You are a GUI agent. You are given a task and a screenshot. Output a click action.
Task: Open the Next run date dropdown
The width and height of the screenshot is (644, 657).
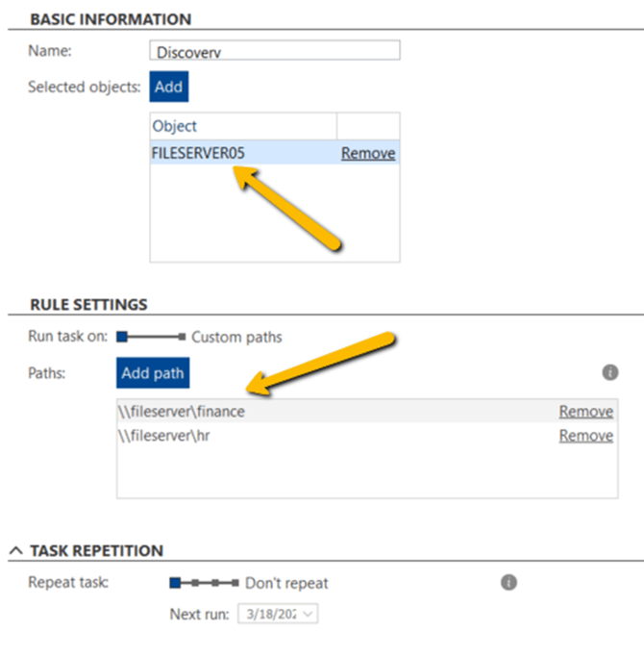310,613
